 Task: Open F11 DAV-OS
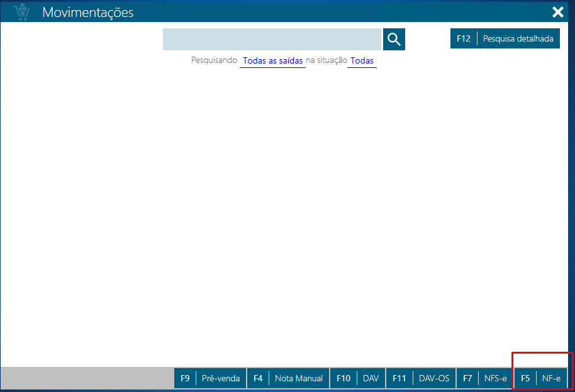pyautogui.click(x=421, y=378)
